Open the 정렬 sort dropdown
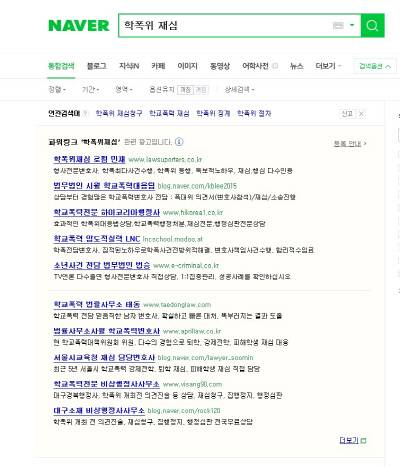Image resolution: width=400 pixels, height=467 pixels. pos(57,89)
